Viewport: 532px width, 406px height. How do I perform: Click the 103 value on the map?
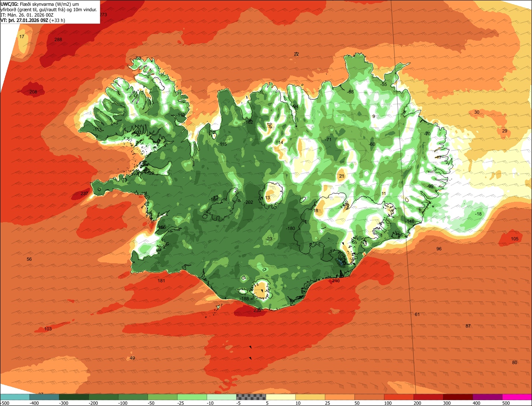point(48,329)
